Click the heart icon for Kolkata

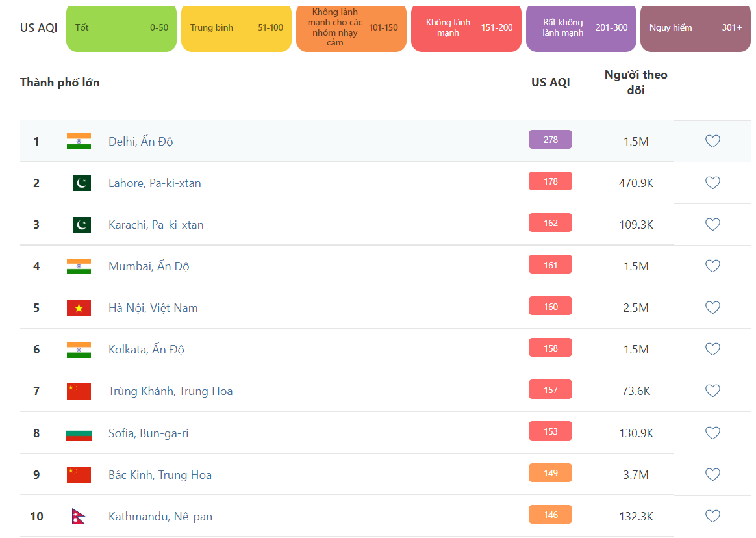(712, 349)
